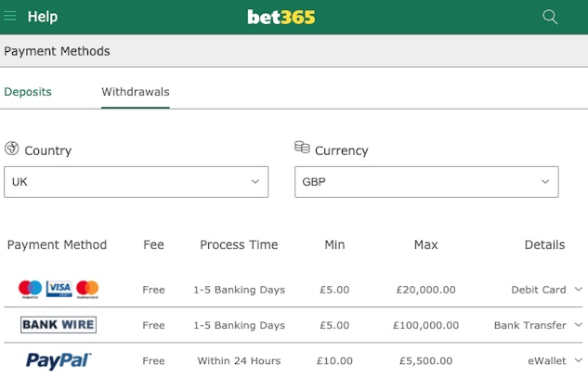Click the Process Time column header
588x377 pixels.
click(x=239, y=245)
